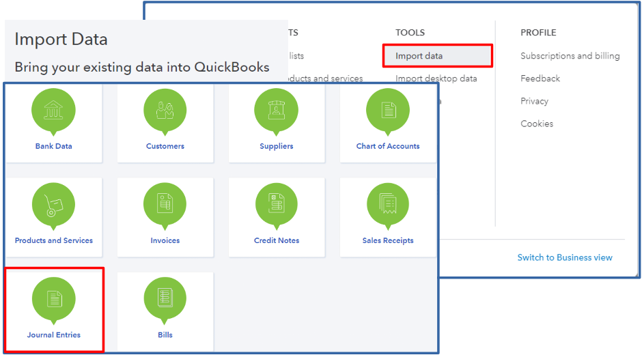
Task: Select Import desktop data in Tools menu
Action: pos(436,79)
